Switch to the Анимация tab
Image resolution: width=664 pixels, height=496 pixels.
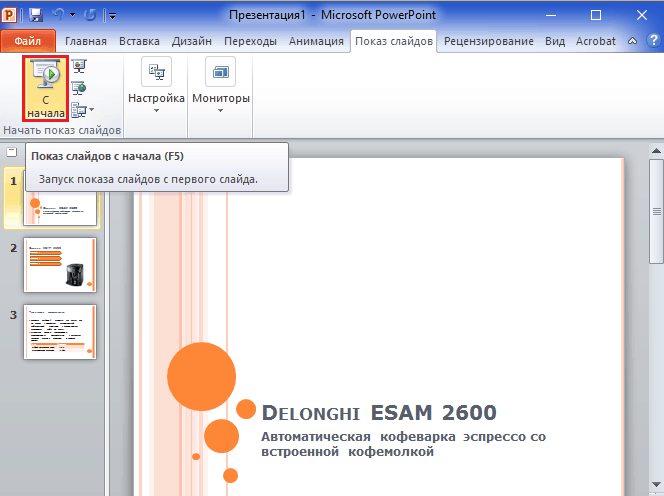(x=316, y=41)
